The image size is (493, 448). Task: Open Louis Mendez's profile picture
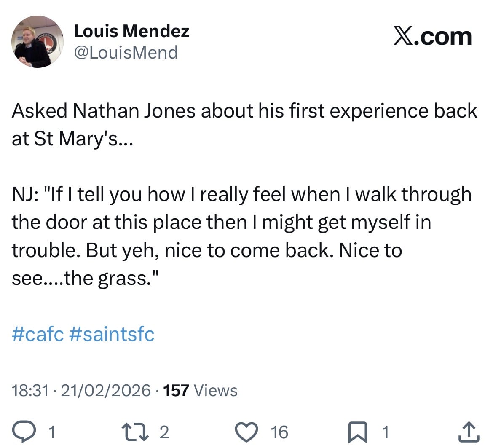[37, 42]
